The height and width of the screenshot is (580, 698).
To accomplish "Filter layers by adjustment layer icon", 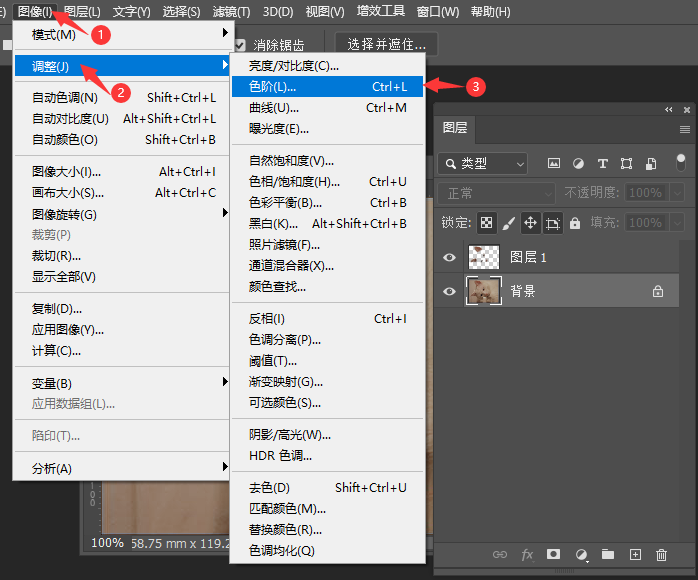I will 578,163.
